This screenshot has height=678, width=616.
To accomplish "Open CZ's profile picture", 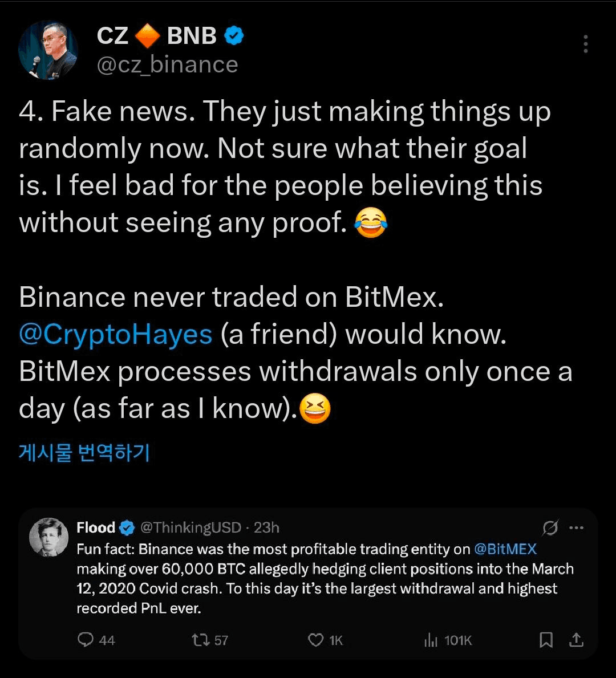I will tap(48, 50).
